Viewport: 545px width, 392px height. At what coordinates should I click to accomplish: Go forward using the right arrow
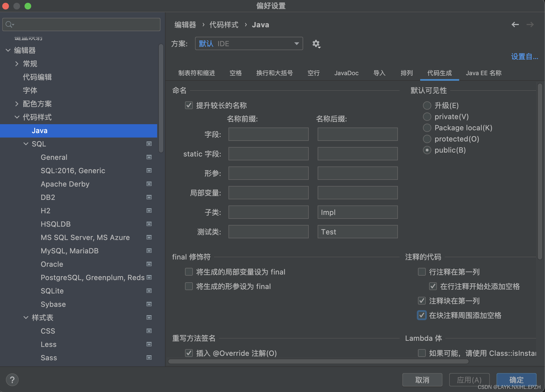point(530,24)
